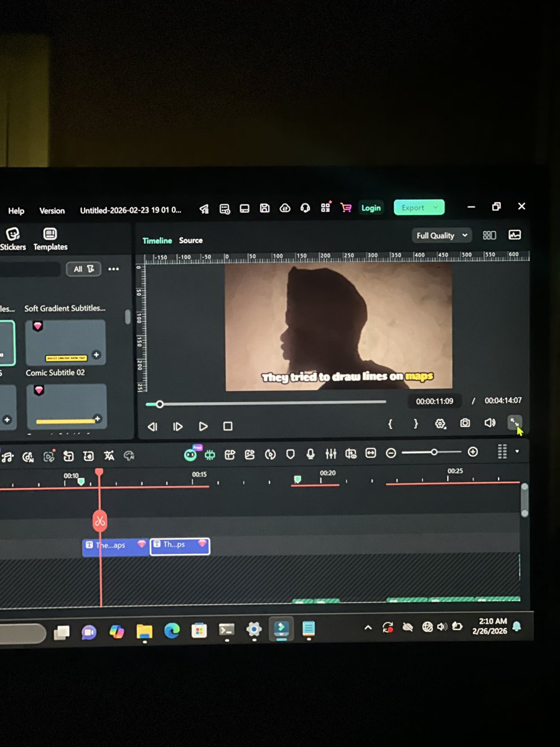This screenshot has width=560, height=747.
Task: Click the green AI chip icon
Action: (210, 454)
